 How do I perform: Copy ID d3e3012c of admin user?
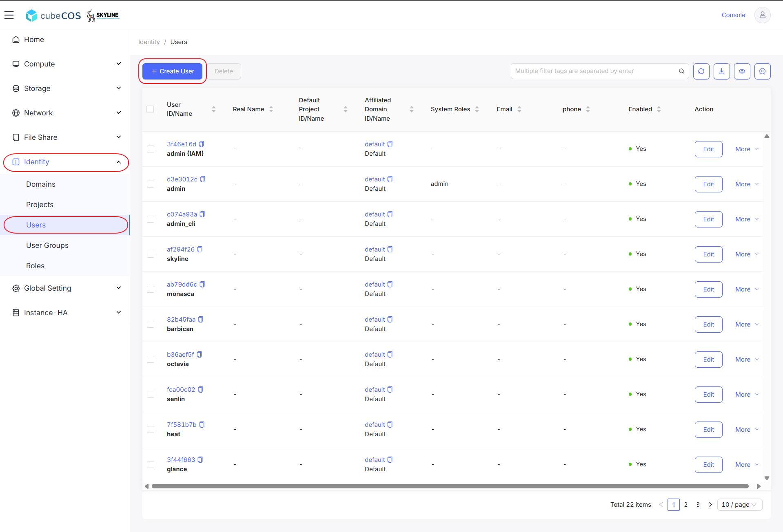pyautogui.click(x=202, y=179)
